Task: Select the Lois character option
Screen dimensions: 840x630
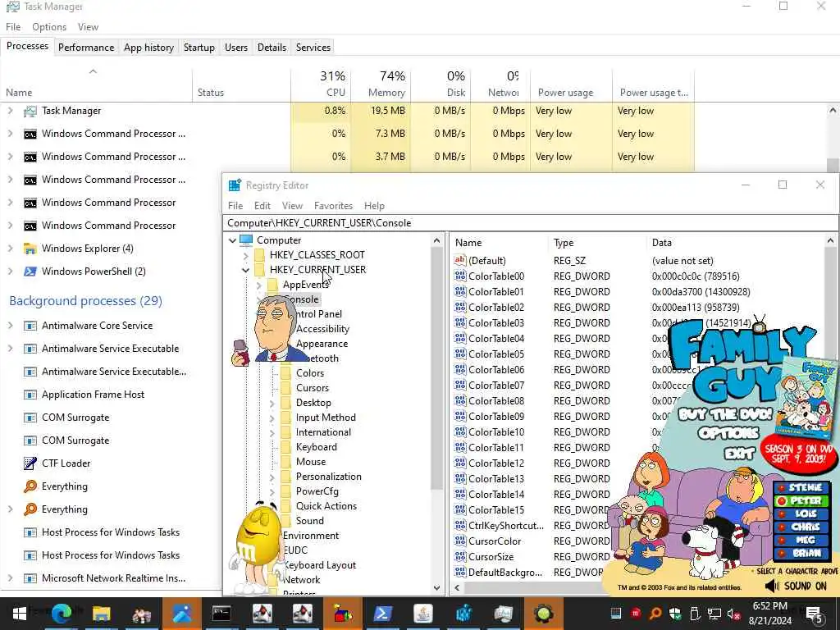Action: [801, 514]
